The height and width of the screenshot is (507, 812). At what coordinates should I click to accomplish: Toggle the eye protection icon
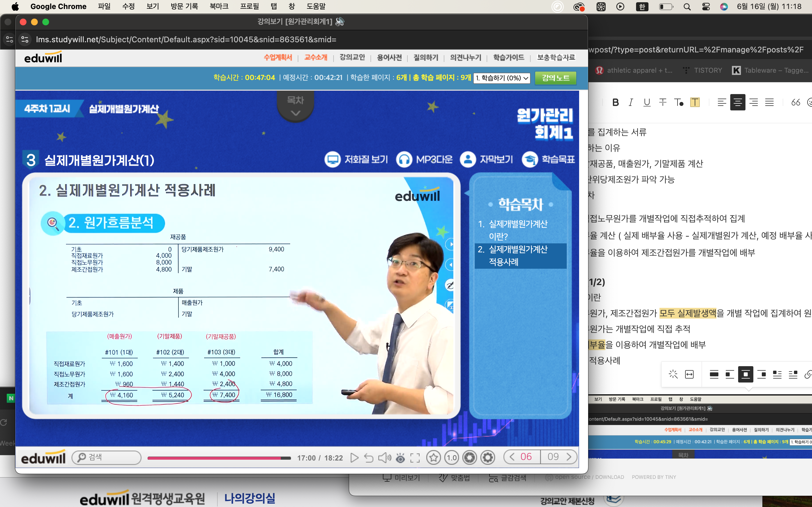click(400, 458)
